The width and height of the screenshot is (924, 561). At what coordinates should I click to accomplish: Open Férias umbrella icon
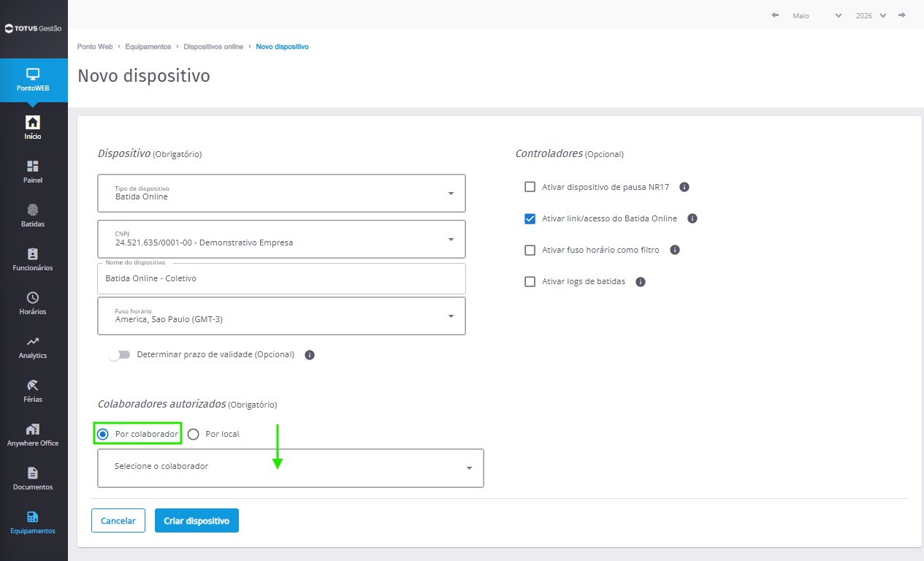33,385
